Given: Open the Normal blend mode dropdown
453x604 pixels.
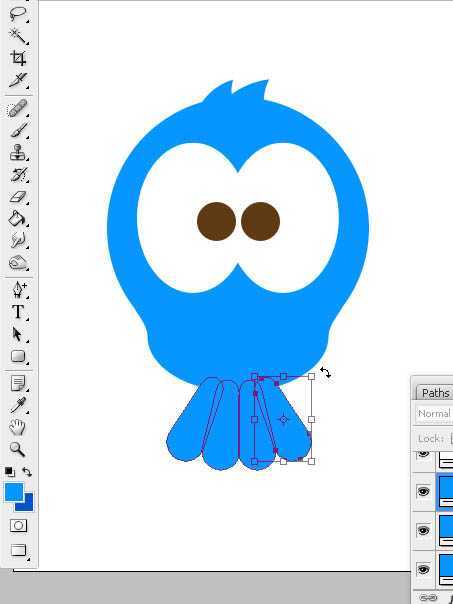Looking at the screenshot, I should pyautogui.click(x=435, y=414).
